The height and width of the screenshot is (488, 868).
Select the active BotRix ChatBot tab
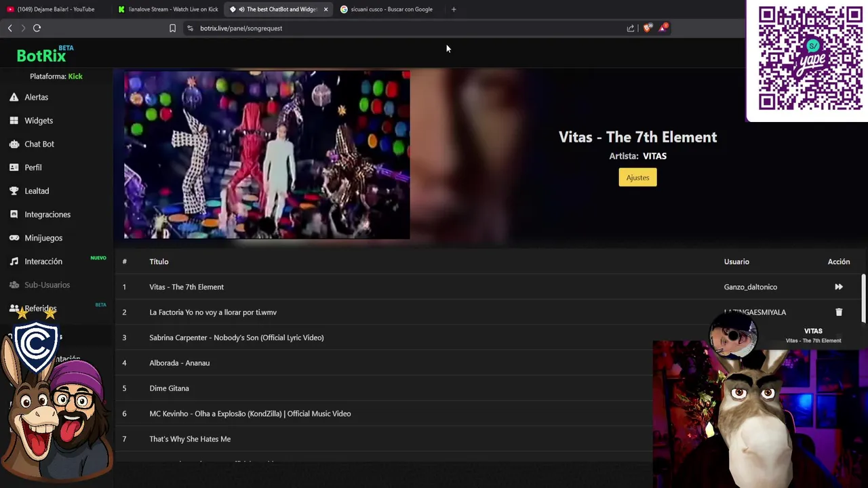(278, 9)
